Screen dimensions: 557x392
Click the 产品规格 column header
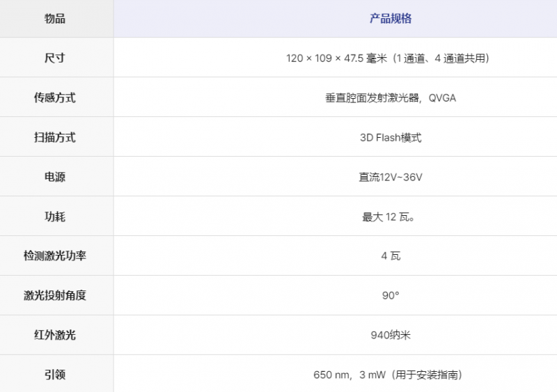click(390, 19)
